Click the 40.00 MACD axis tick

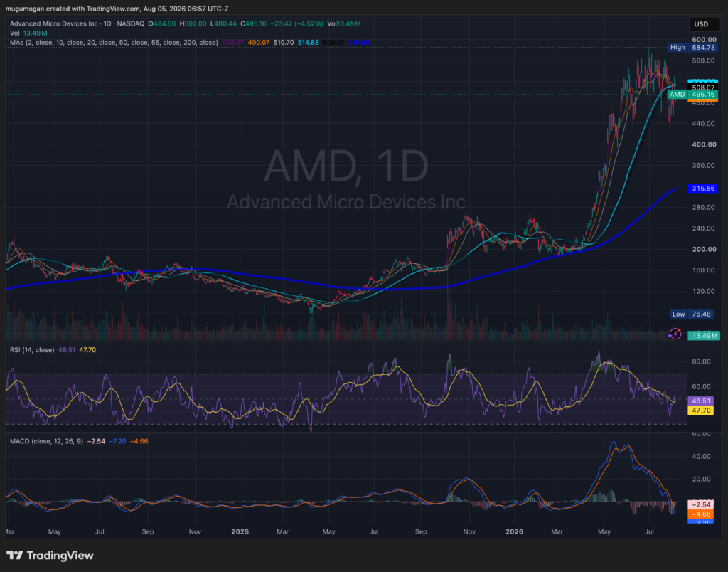point(701,456)
